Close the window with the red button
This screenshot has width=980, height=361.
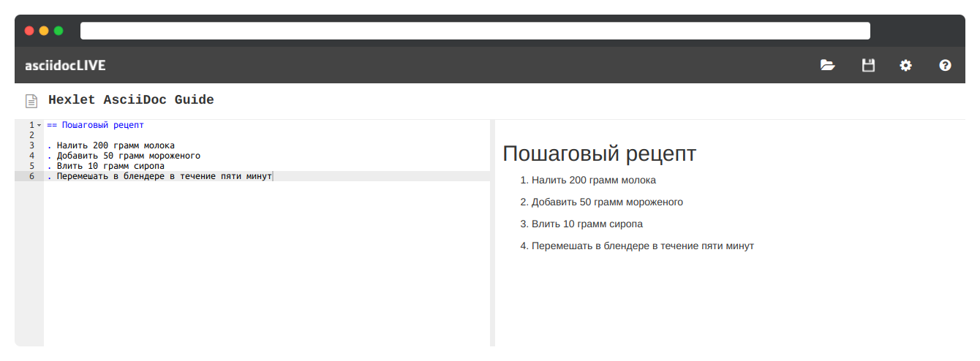click(x=29, y=31)
